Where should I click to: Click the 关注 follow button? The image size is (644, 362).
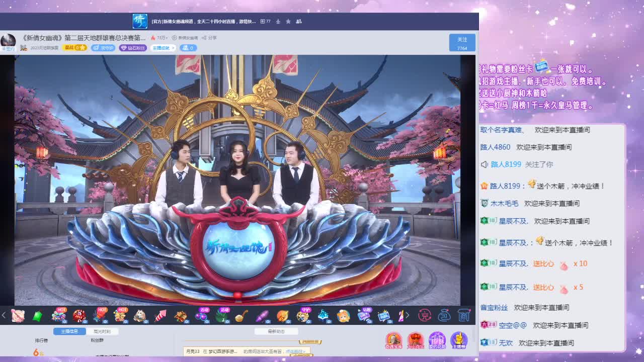click(462, 43)
